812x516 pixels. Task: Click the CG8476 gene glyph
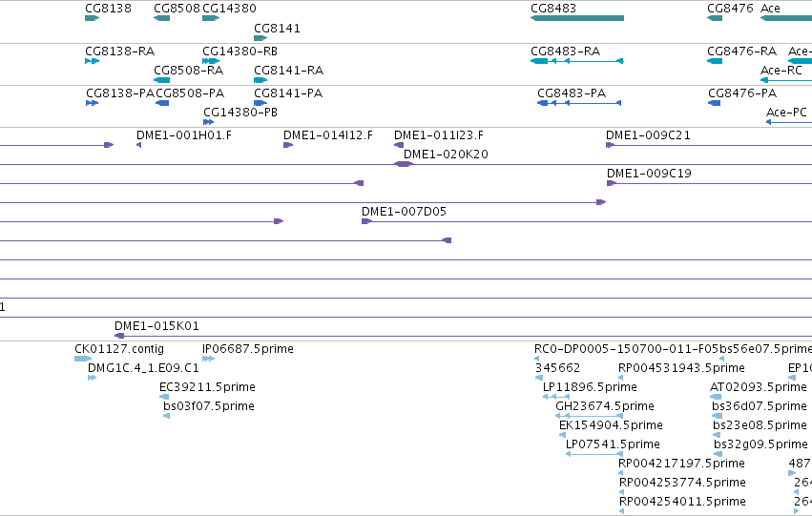point(715,18)
